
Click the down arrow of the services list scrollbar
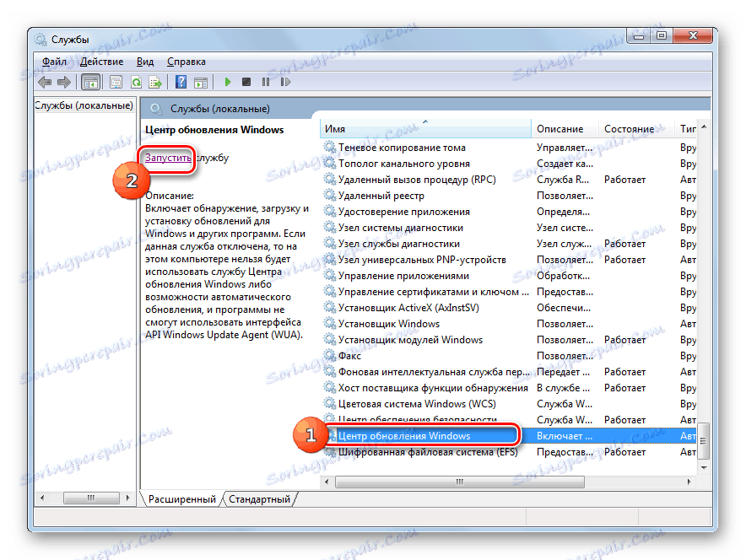(x=704, y=468)
